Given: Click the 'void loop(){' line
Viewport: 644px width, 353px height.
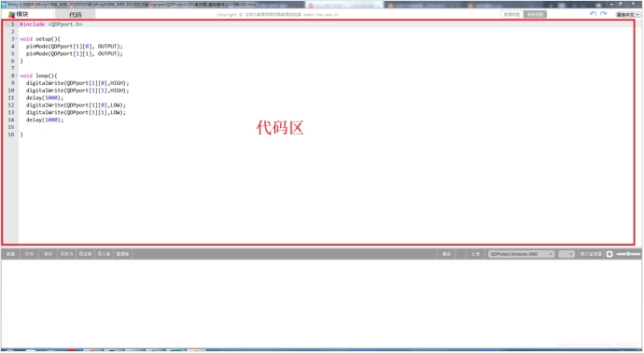Looking at the screenshot, I should pyautogui.click(x=38, y=76).
